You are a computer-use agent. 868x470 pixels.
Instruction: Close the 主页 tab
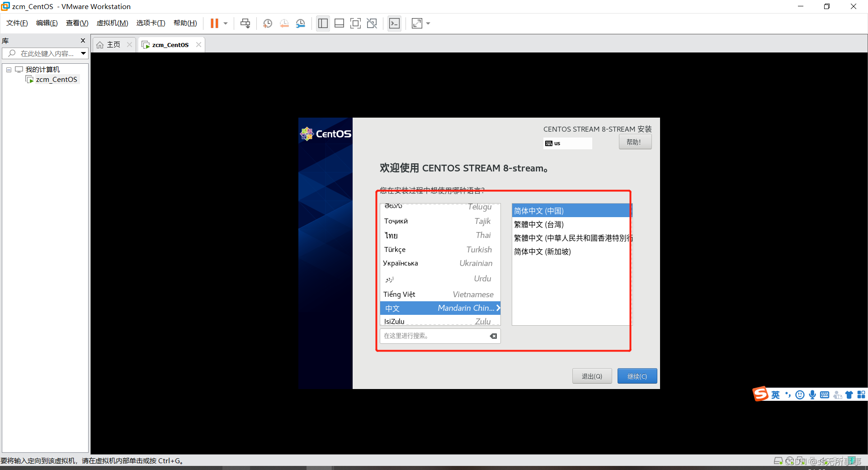point(130,45)
